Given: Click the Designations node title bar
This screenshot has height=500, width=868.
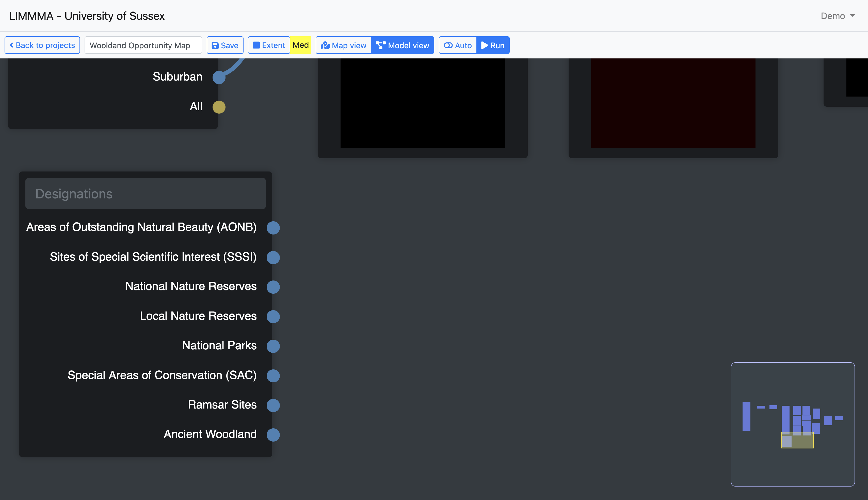Looking at the screenshot, I should click(146, 194).
